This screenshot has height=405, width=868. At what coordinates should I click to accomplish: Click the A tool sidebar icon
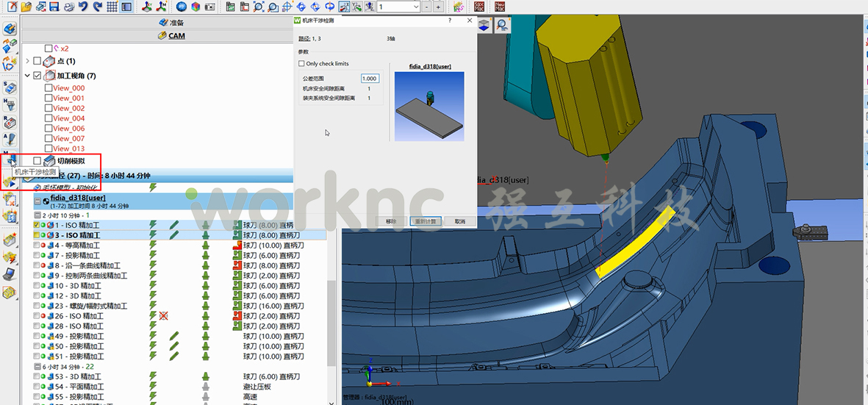[x=10, y=140]
